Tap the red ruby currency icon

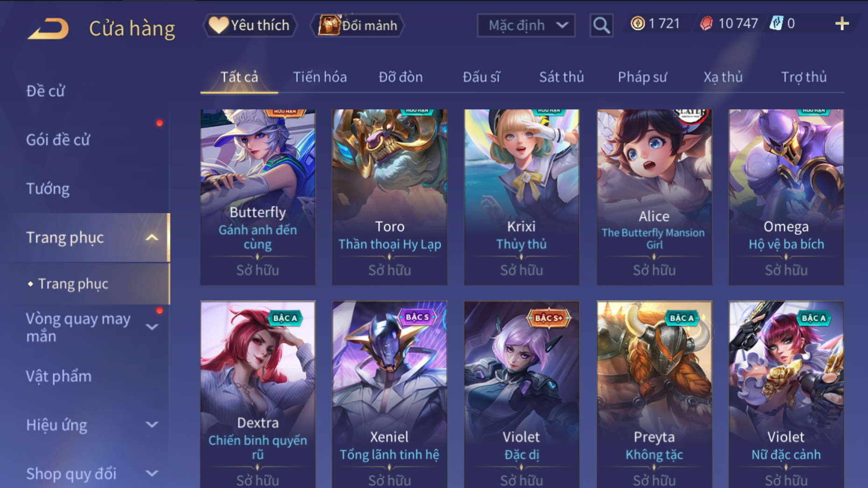coord(706,23)
